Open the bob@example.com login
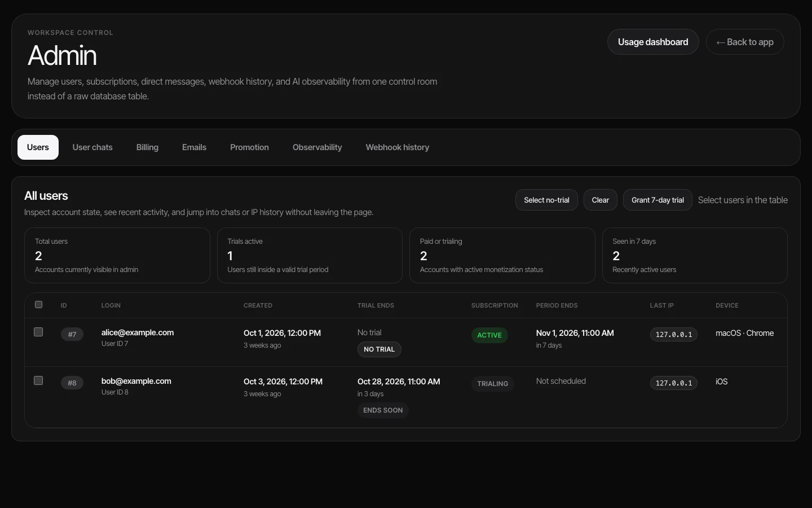The width and height of the screenshot is (812, 508). click(x=136, y=381)
